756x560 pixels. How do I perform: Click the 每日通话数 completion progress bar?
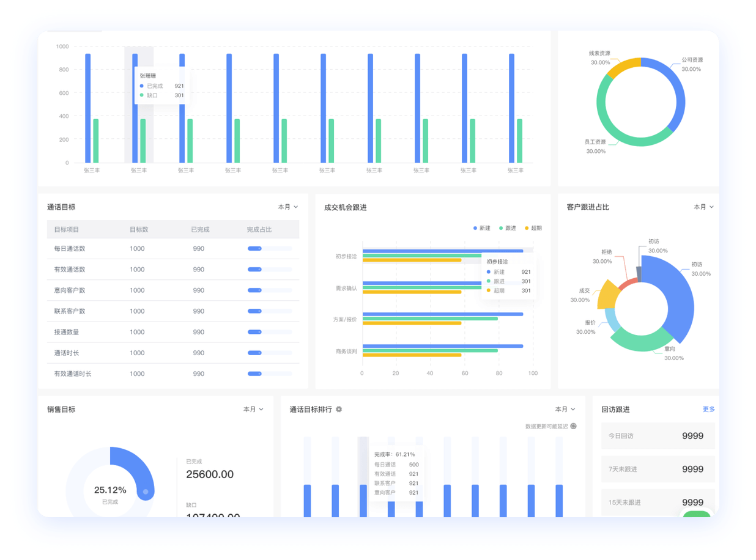[269, 249]
